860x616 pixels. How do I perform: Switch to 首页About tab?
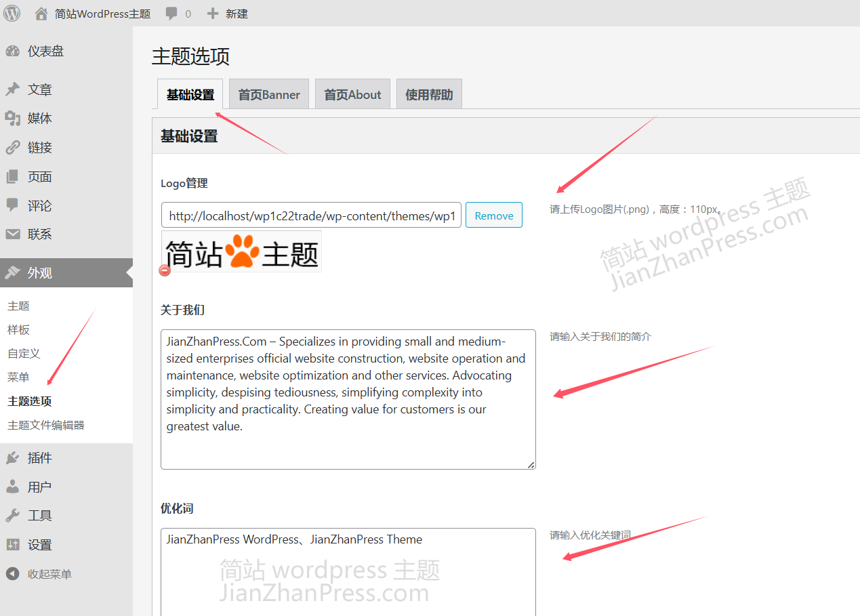point(352,95)
